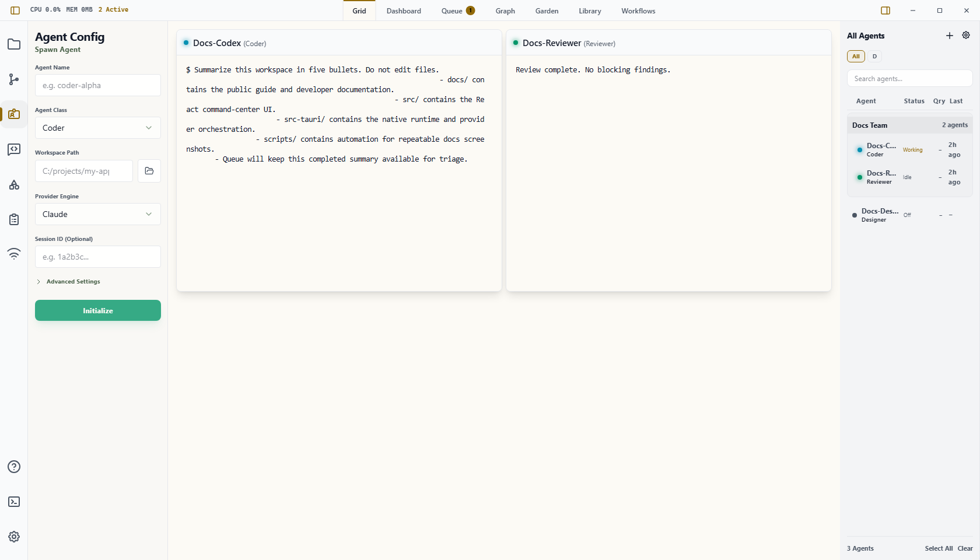Open the folder icon in left sidebar
The width and height of the screenshot is (980, 560).
pos(14,44)
